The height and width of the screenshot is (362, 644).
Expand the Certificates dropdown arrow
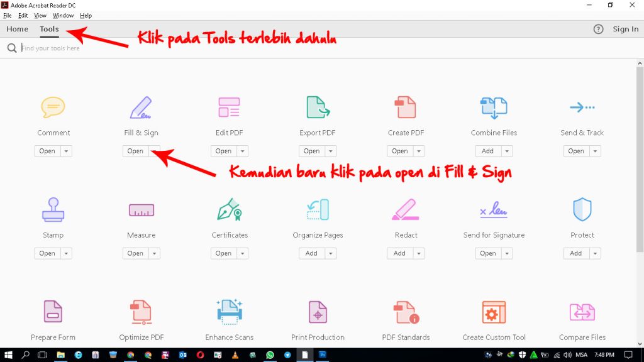[242, 253]
